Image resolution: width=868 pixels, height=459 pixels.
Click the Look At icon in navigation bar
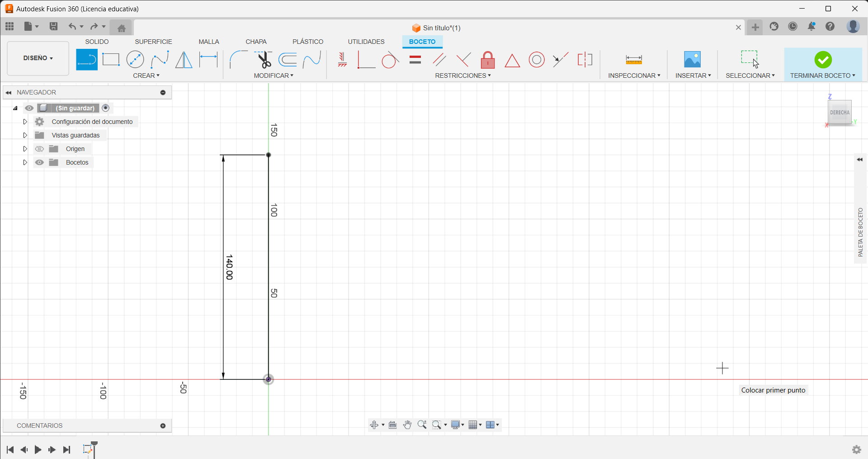pyautogui.click(x=392, y=425)
